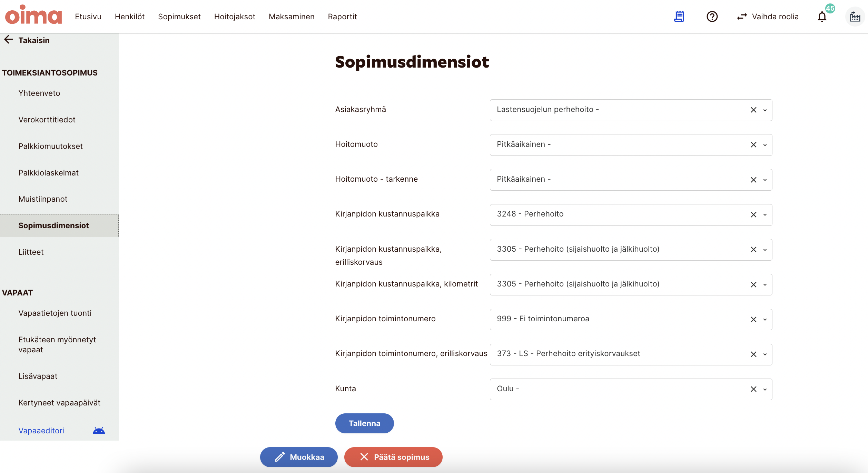Expand the Kirjanpidon toimintonumero, erilliskorvaus dropdown
The image size is (868, 473).
coord(765,354)
